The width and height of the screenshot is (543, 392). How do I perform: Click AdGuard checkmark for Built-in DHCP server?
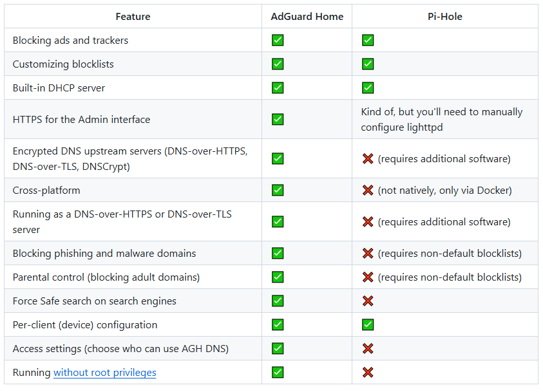coord(278,88)
